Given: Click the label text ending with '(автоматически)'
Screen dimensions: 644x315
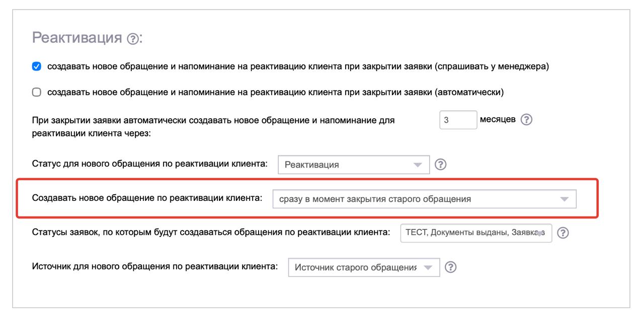Looking at the screenshot, I should click(275, 92).
